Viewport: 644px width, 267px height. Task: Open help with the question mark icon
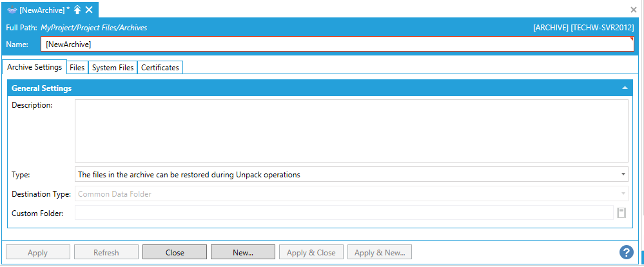coord(626,252)
